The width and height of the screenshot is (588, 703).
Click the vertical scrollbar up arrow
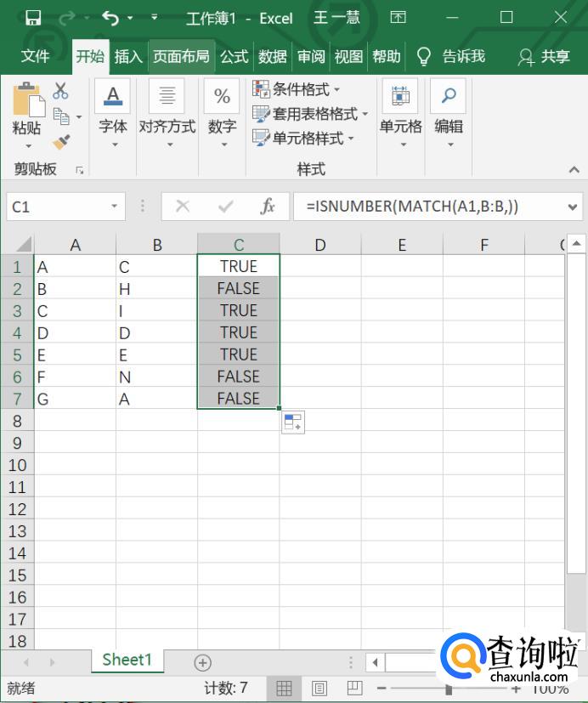pos(576,243)
